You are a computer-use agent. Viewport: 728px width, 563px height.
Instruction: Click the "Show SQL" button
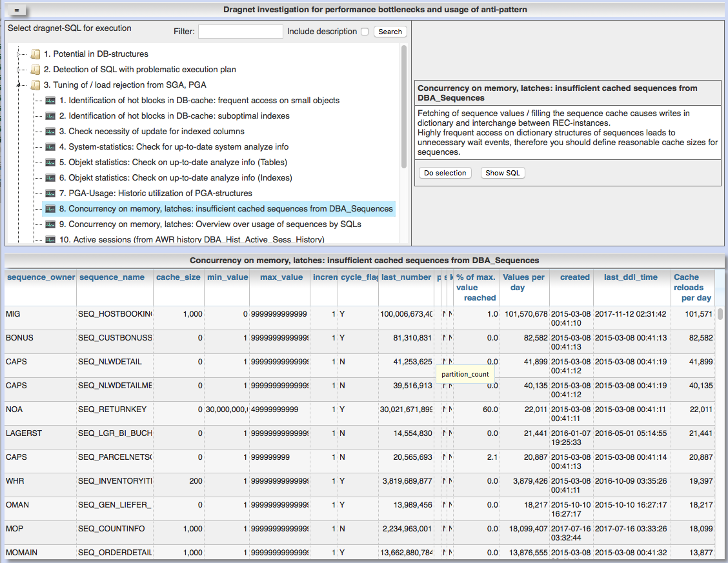[x=502, y=172]
